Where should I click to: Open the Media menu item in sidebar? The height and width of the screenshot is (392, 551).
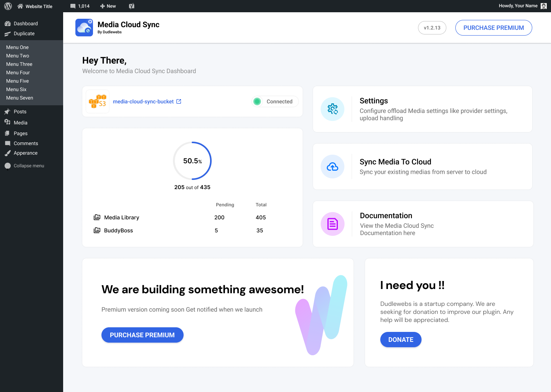tap(20, 122)
